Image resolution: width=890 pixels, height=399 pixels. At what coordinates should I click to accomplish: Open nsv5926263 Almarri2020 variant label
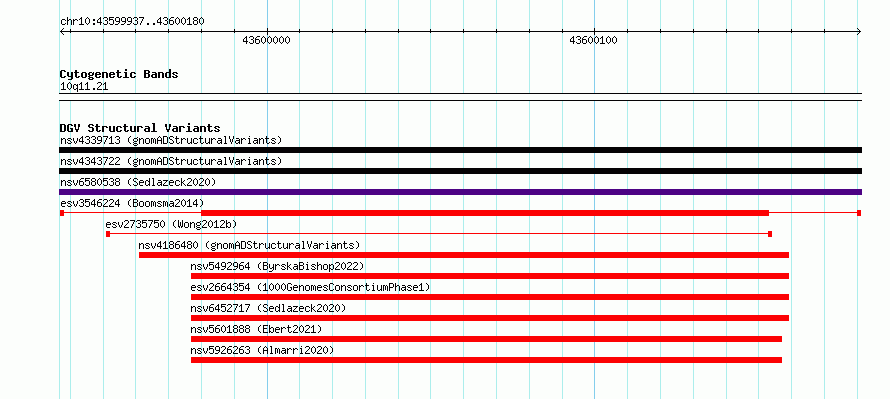click(262, 350)
